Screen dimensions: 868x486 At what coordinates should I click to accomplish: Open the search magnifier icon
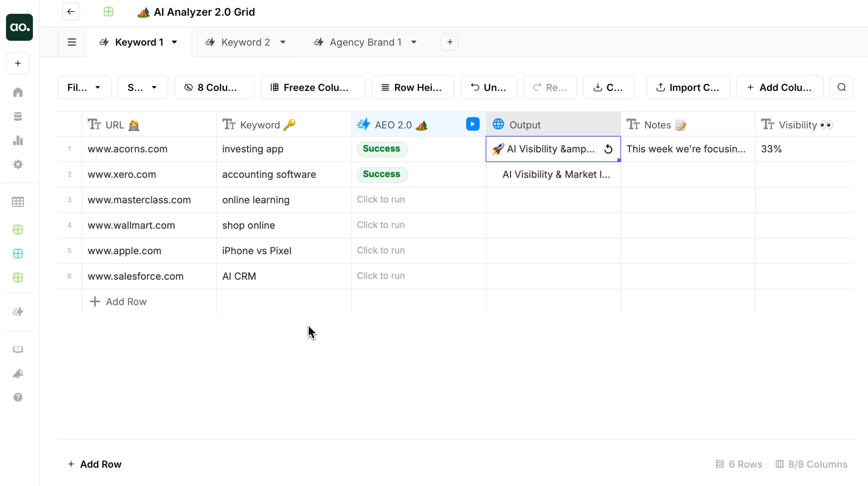[x=841, y=87]
